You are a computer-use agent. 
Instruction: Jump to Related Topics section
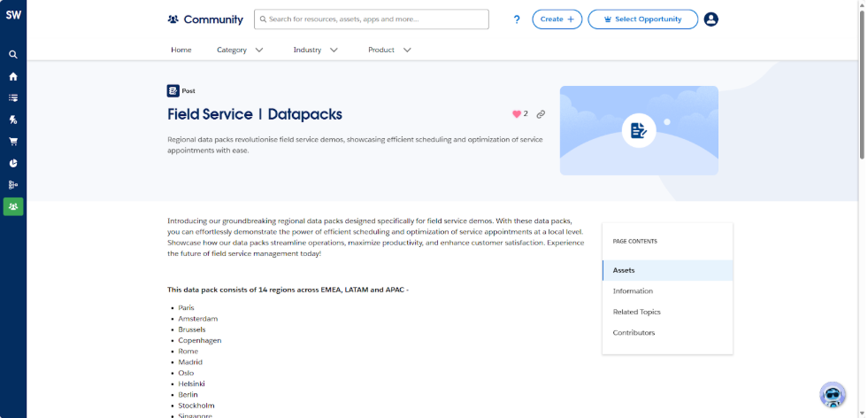[x=636, y=312]
